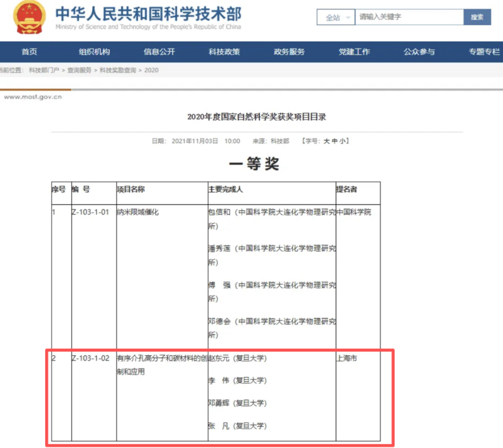Select the 公众参与 navigation item
The width and height of the screenshot is (503, 448).
(x=419, y=52)
